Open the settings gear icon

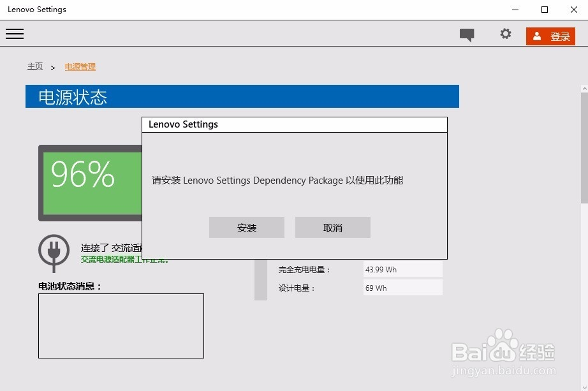click(x=506, y=34)
